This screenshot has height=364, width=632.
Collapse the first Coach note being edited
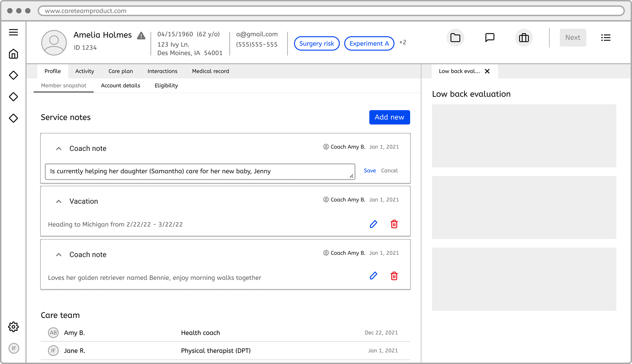coord(59,149)
